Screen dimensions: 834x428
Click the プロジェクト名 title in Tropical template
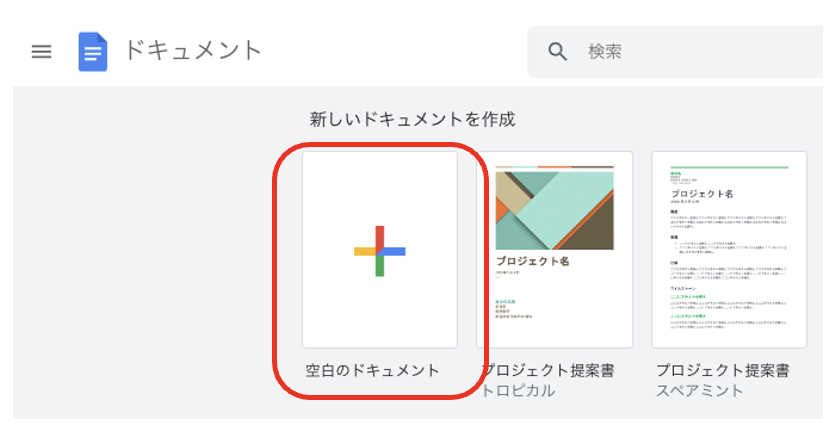click(x=532, y=261)
